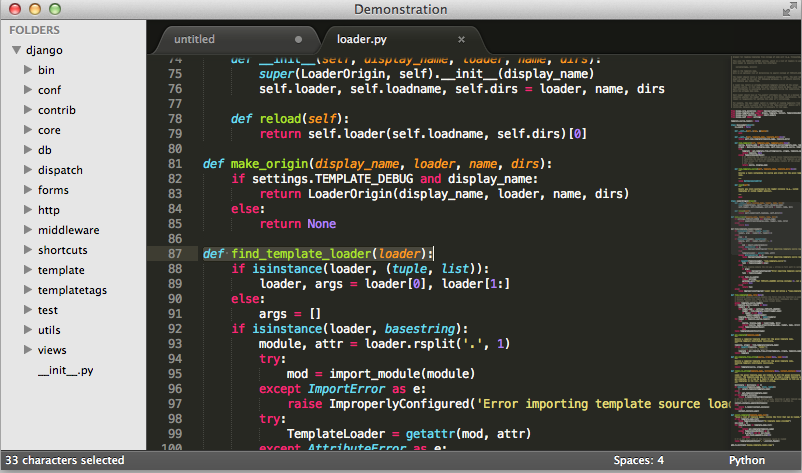Image resolution: width=802 pixels, height=473 pixels.
Task: Expand the conf folder arrow
Action: coord(28,89)
